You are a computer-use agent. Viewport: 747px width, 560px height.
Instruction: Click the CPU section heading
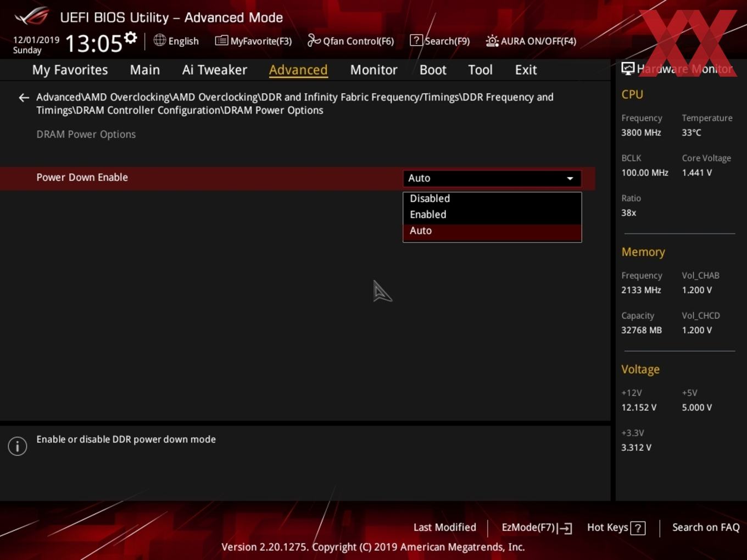(x=632, y=94)
